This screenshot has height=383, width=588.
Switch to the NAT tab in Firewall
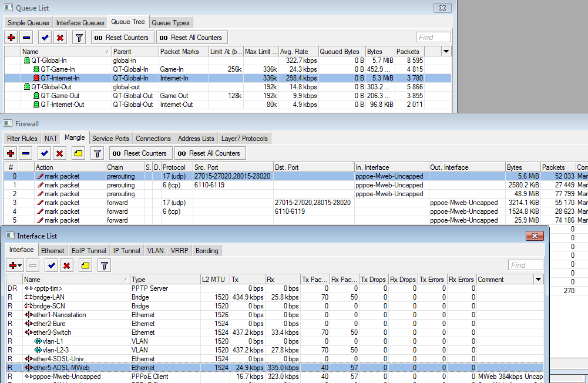click(x=51, y=139)
